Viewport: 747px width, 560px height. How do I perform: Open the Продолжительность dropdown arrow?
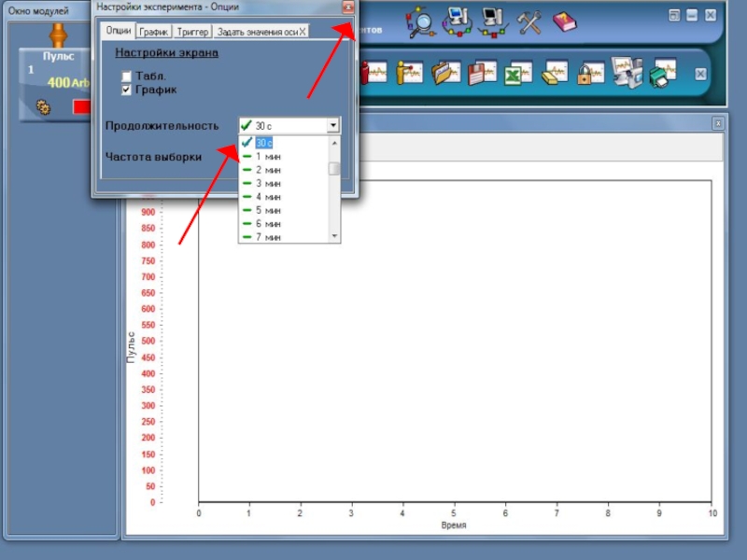(333, 125)
